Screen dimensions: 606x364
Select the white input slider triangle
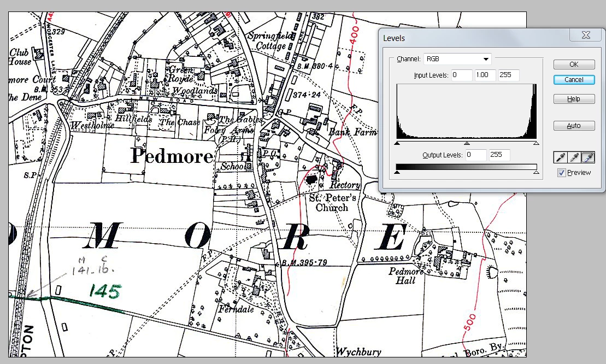(x=536, y=143)
